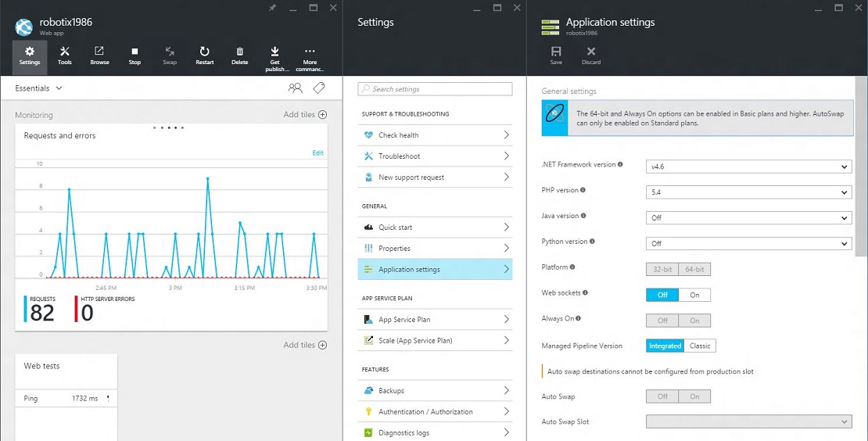Select Application settings in the list

coord(435,270)
